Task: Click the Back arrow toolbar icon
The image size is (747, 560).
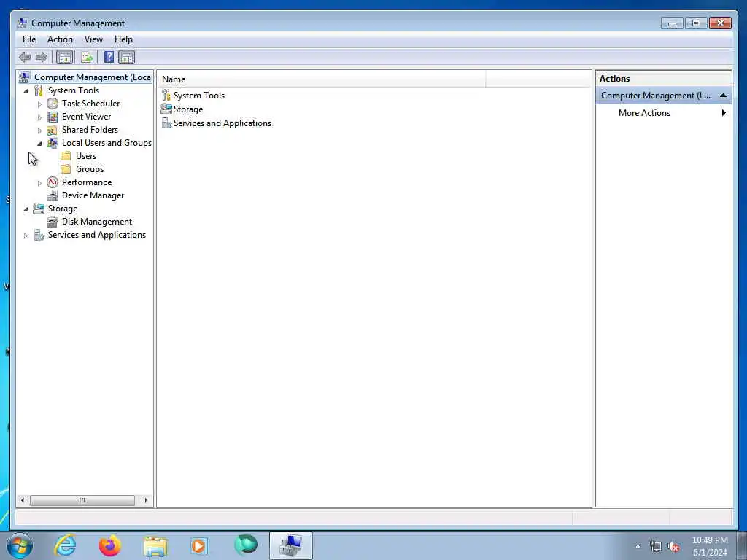Action: pyautogui.click(x=25, y=58)
